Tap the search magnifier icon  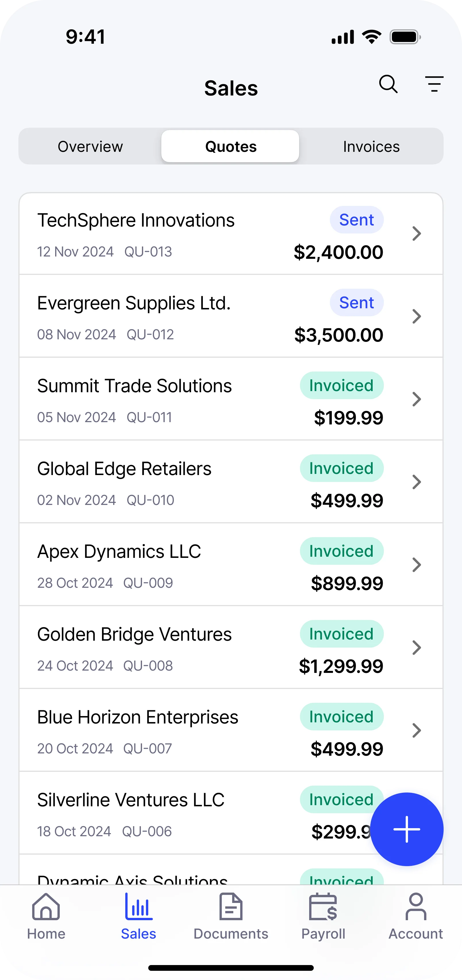click(388, 84)
